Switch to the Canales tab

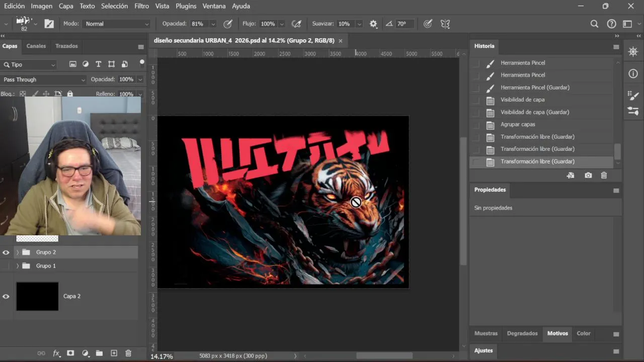tap(36, 46)
